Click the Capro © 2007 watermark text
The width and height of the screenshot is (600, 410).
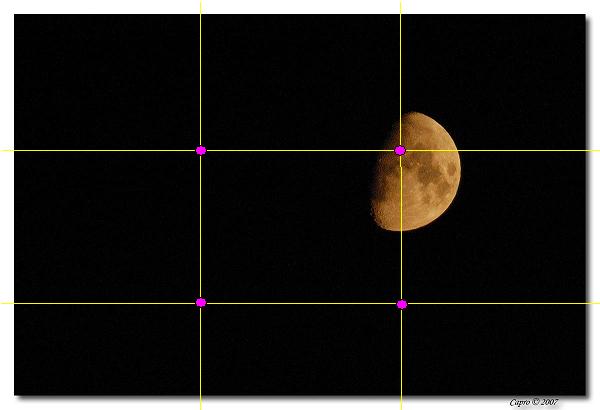click(x=534, y=401)
